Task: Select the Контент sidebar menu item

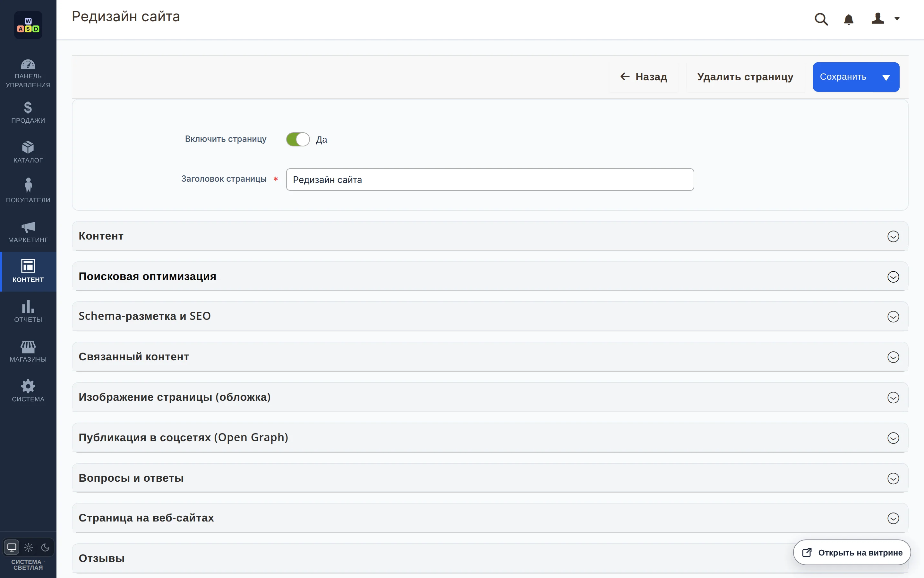Action: [28, 271]
